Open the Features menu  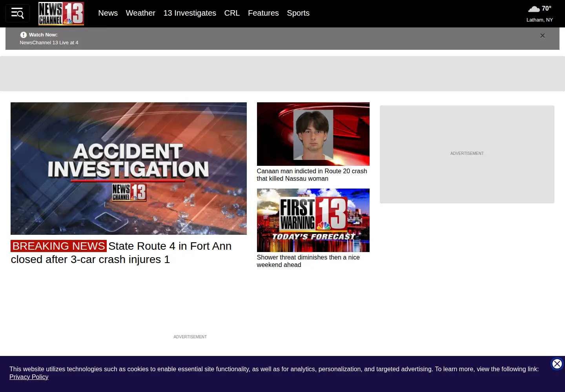tap(263, 13)
